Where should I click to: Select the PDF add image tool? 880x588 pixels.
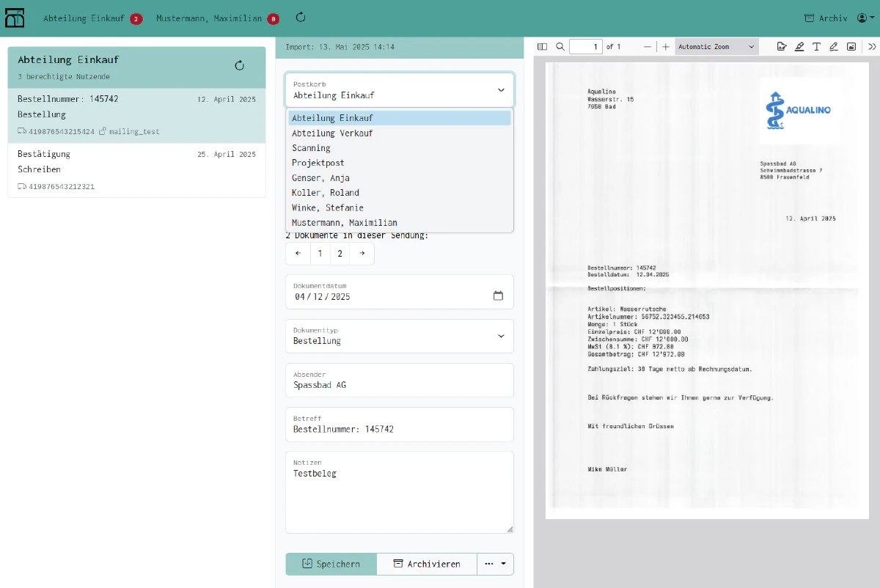[x=851, y=46]
